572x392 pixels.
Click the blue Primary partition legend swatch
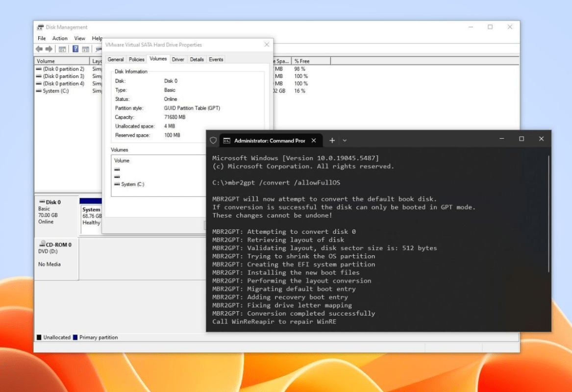[x=75, y=337]
